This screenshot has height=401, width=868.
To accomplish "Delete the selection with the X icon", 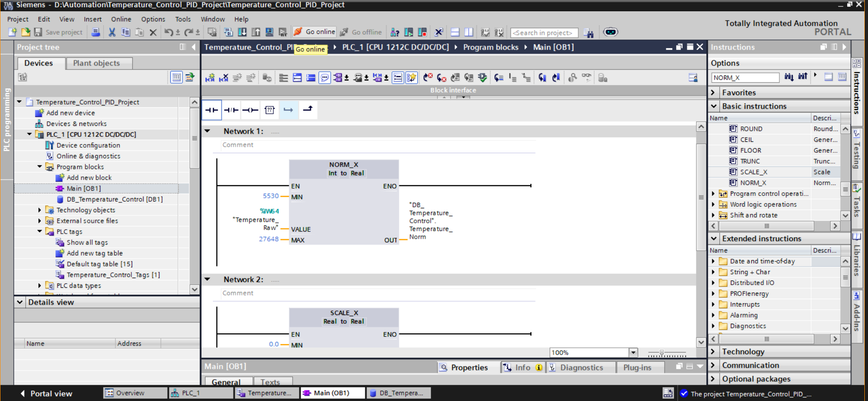I will click(153, 32).
